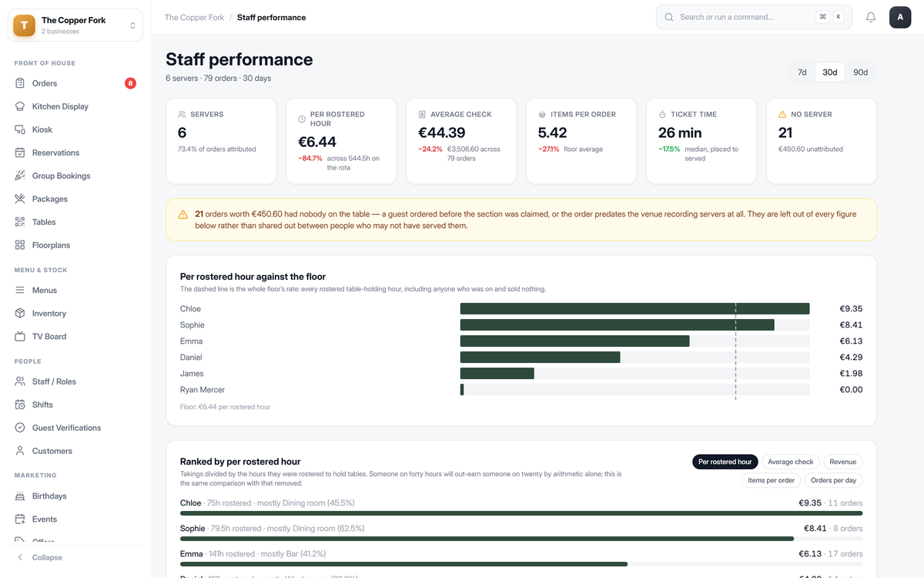Click the Birthdays cake icon
Screen dimensions: 924x578
[20, 496]
